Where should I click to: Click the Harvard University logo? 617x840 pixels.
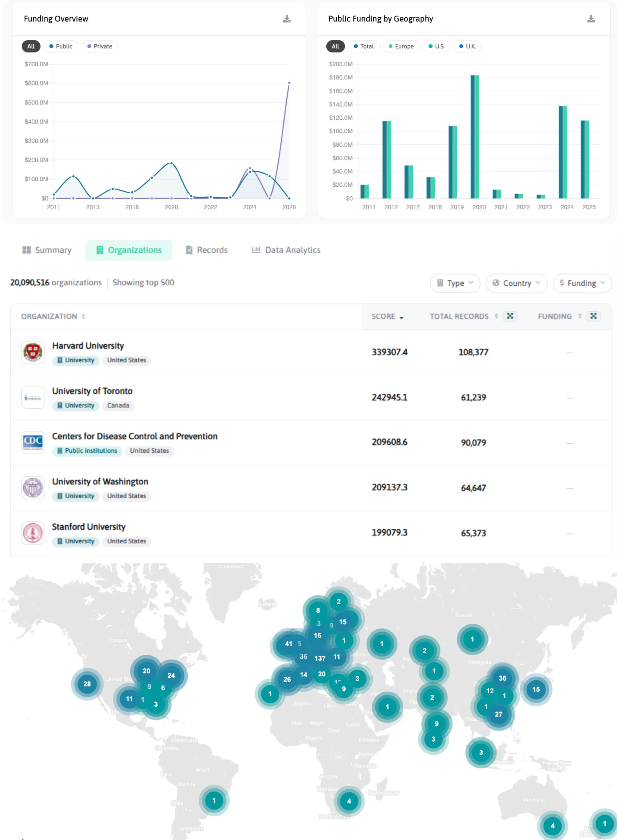point(33,352)
